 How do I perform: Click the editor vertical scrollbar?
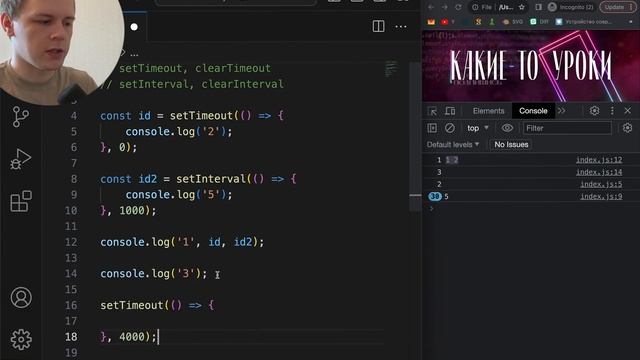coord(415,137)
